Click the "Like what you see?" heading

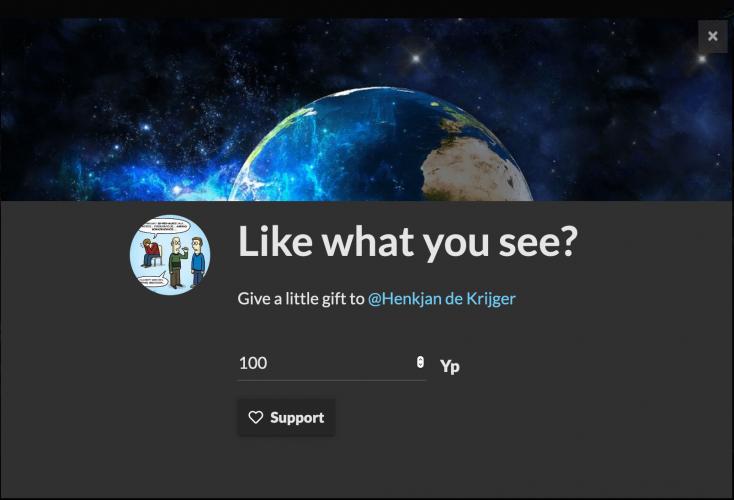[x=408, y=242]
